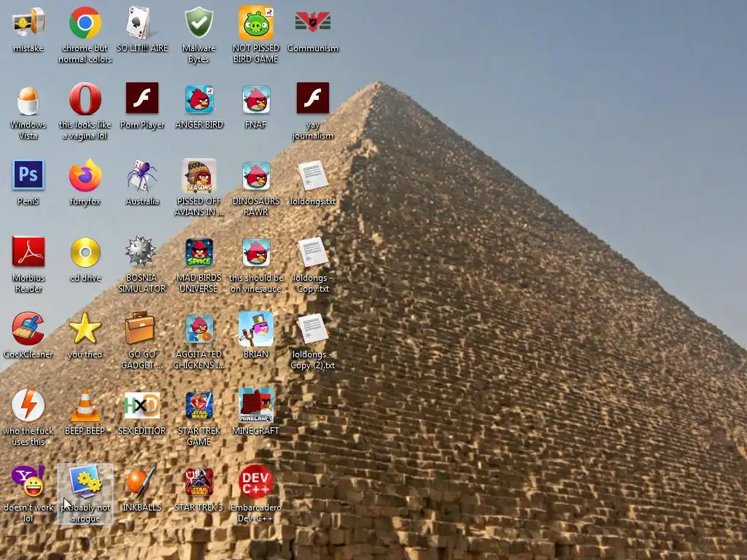Select the 'STAR TREK GAME' icon
Viewport: 747px width, 560px height.
[198, 405]
